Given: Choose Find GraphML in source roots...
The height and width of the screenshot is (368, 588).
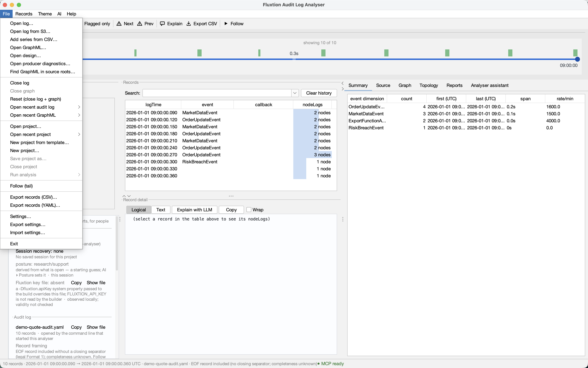Looking at the screenshot, I should point(41,71).
